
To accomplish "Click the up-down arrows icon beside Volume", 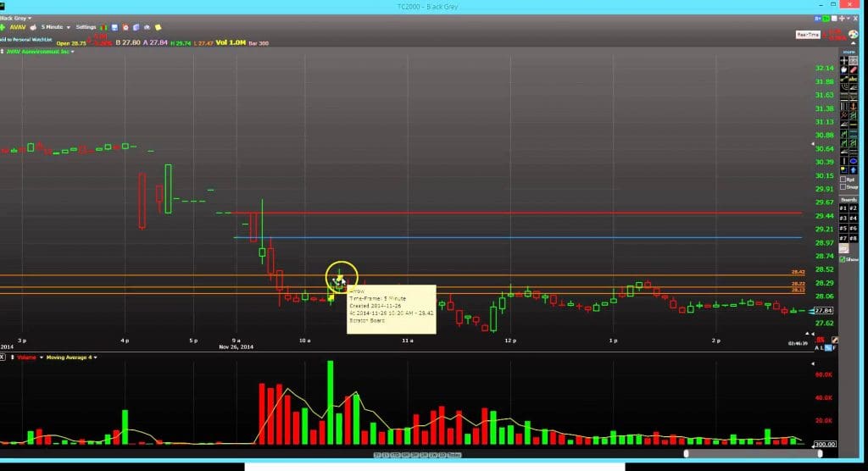I will (x=12, y=357).
